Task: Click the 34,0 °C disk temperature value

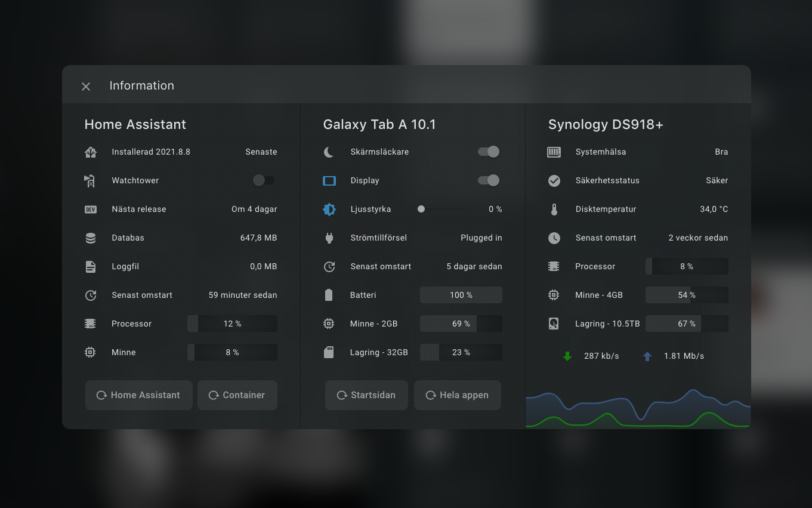Action: coord(714,209)
